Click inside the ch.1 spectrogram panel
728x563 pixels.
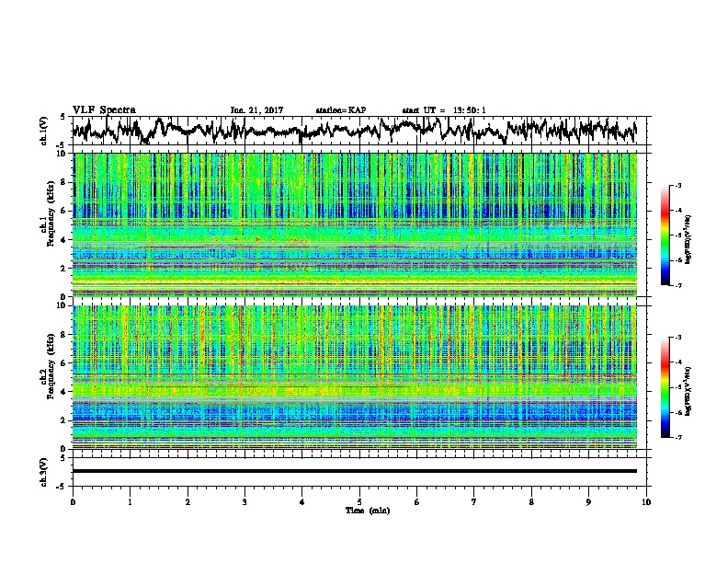(355, 224)
